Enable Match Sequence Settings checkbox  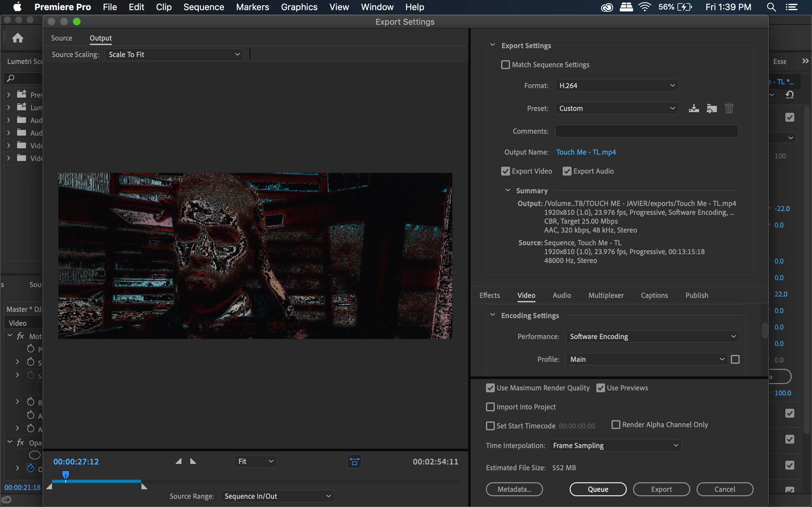point(505,65)
